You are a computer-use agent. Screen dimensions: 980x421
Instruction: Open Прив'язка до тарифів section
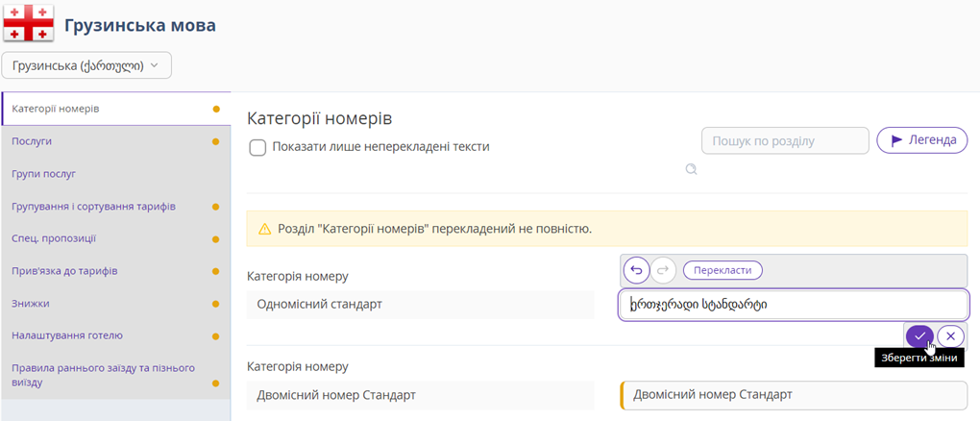(116, 271)
